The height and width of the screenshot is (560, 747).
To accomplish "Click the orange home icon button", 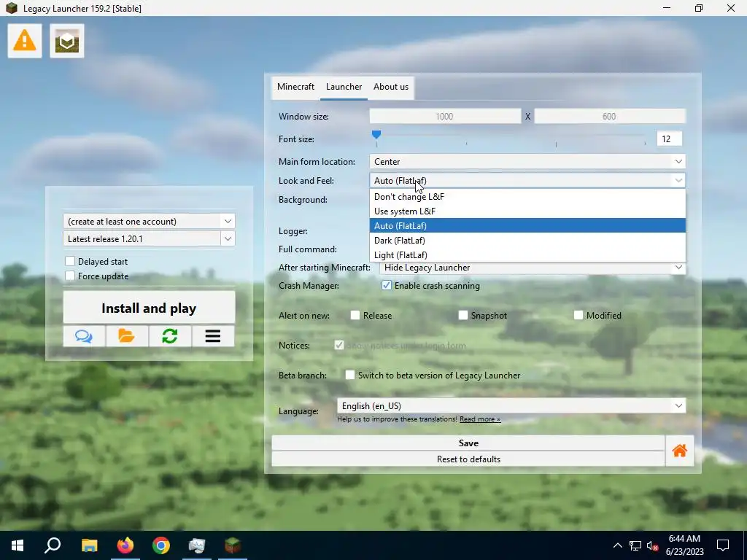I will tap(679, 451).
